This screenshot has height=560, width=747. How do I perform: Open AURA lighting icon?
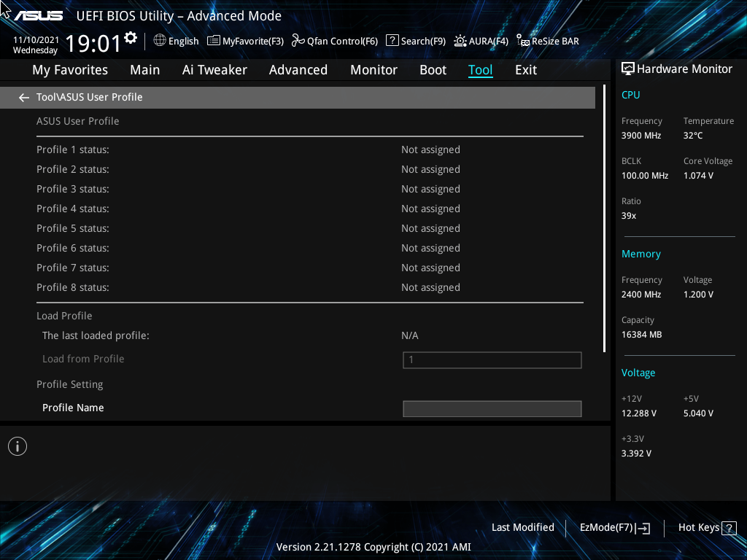tap(460, 41)
